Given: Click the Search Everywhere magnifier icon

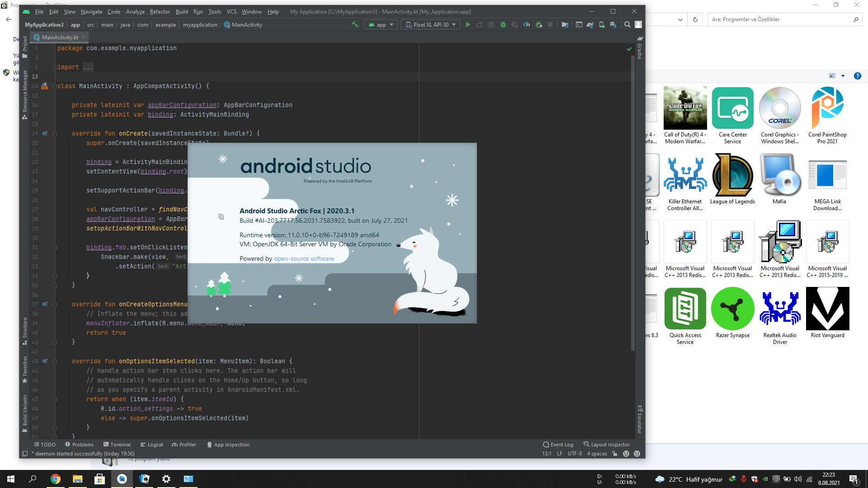Looking at the screenshot, I should pos(627,24).
